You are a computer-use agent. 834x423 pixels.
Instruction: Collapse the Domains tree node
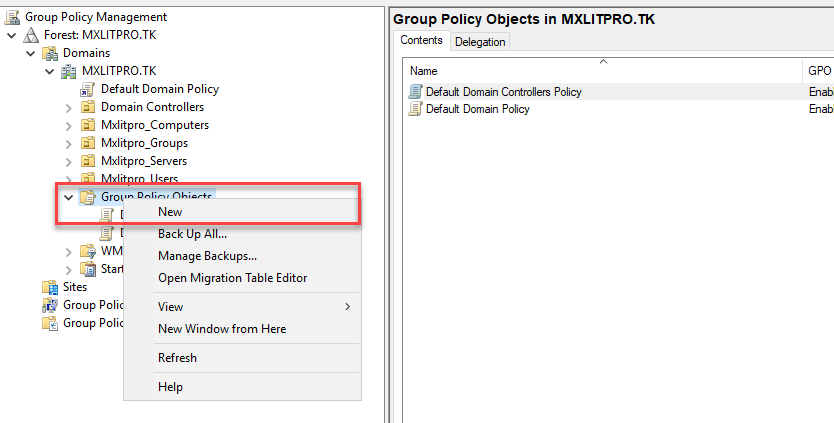coord(31,53)
